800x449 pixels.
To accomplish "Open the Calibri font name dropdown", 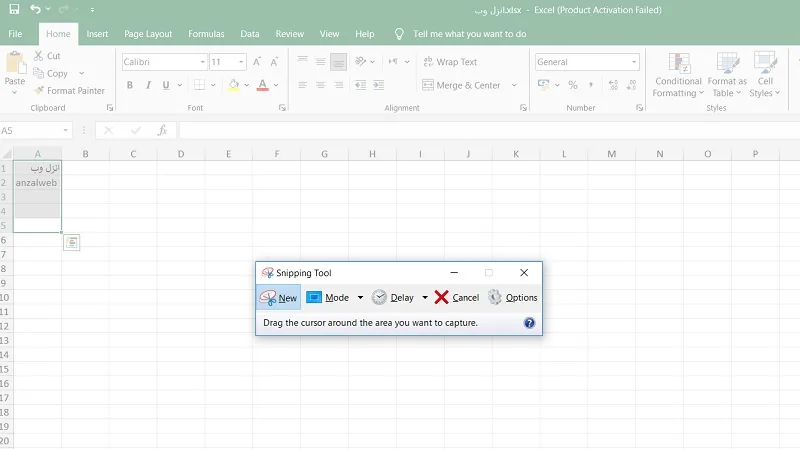I will (x=202, y=62).
